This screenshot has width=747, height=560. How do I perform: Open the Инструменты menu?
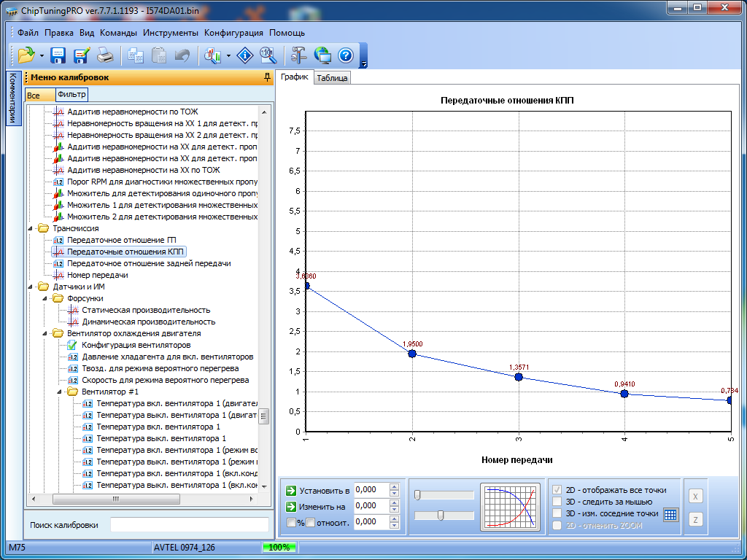coord(170,33)
